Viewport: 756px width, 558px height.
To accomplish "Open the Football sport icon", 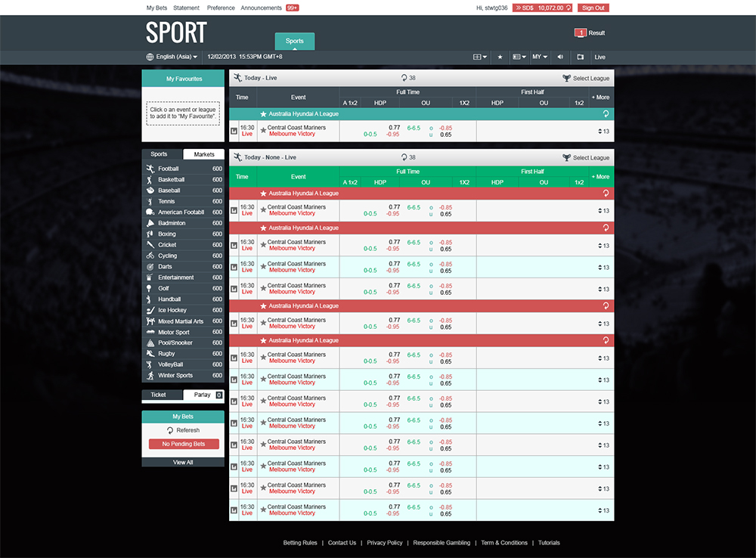I will point(150,169).
